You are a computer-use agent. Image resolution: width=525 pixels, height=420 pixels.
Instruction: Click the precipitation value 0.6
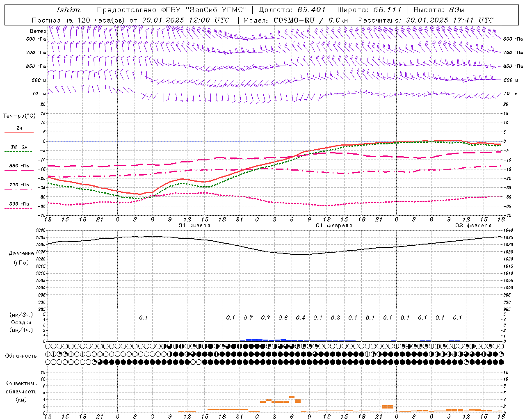(x=283, y=317)
